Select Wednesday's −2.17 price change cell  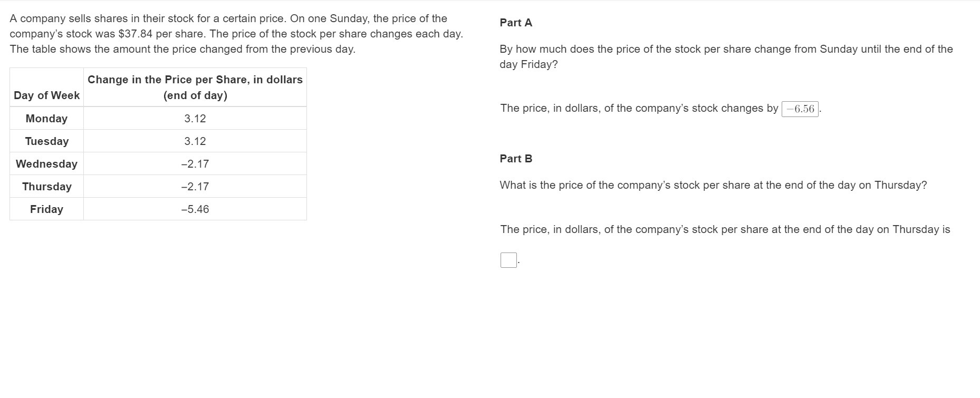point(195,164)
